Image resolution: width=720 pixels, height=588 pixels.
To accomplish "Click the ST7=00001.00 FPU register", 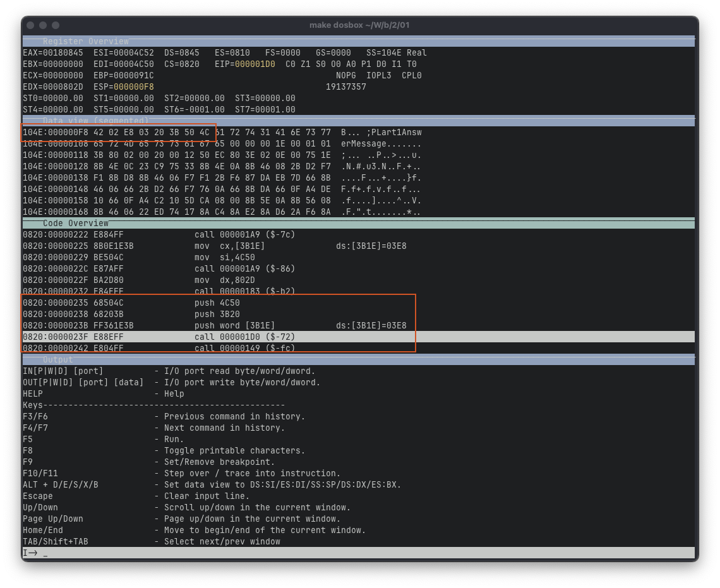I will pos(265,110).
